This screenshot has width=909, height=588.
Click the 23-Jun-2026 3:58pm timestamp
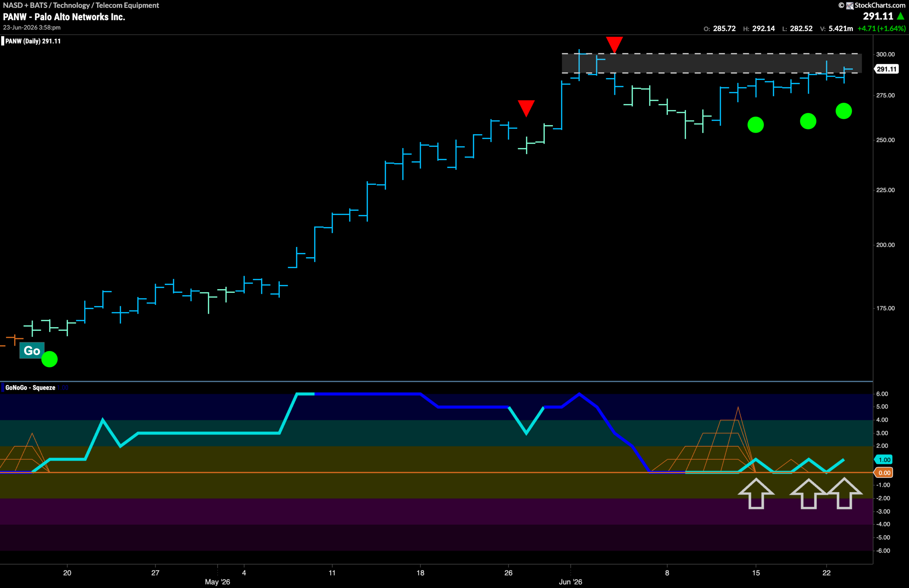[32, 27]
